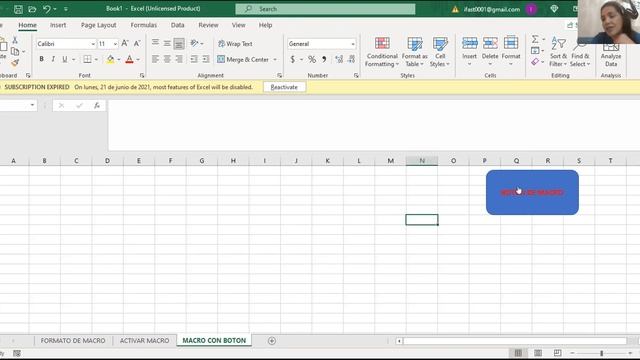Open Cell Styles gallery

point(440,52)
